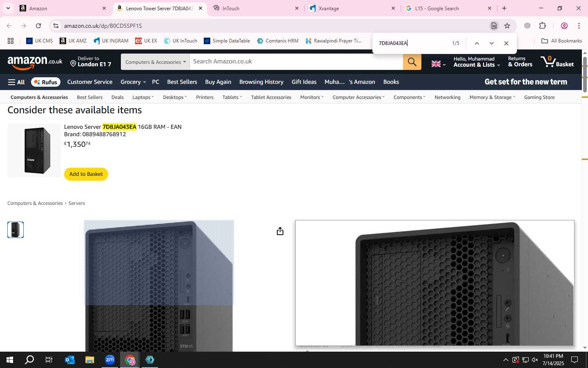The image size is (588, 368).
Task: Open Windows taskbar search
Action: 29,360
